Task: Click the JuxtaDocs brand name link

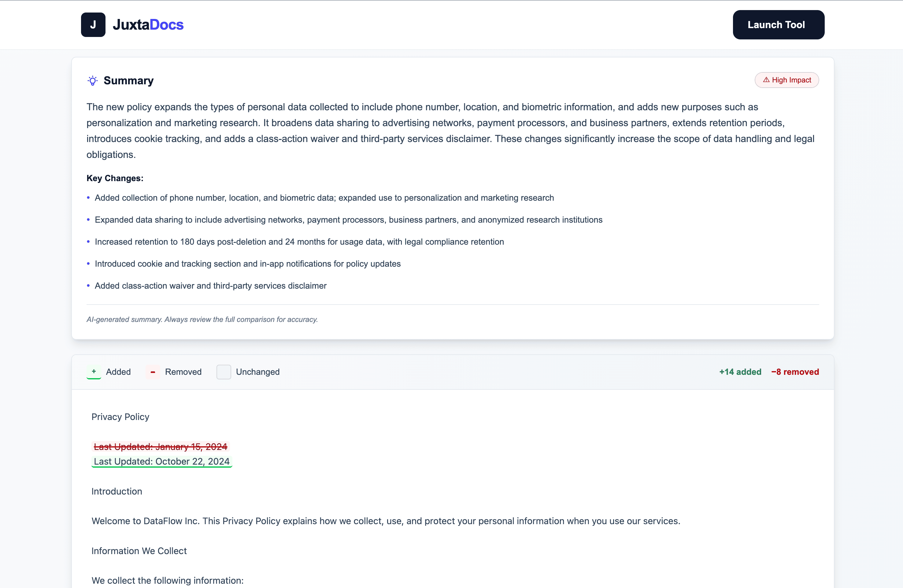Action: [x=148, y=25]
